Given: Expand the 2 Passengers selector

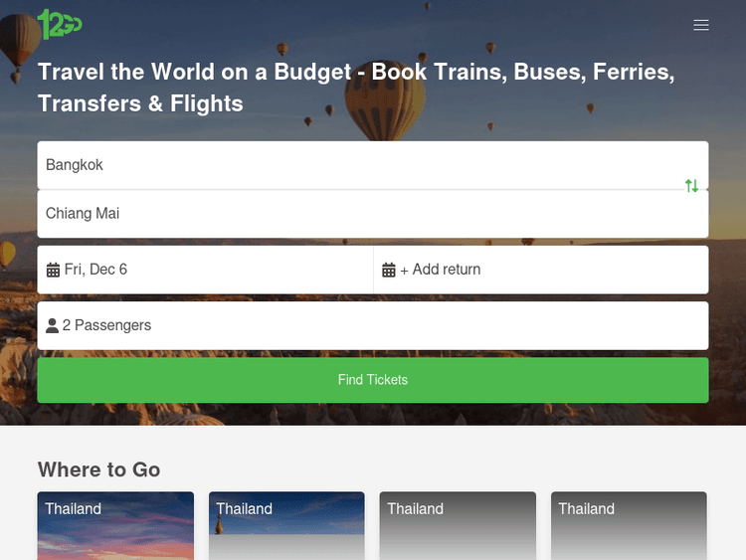Looking at the screenshot, I should click(x=106, y=325).
